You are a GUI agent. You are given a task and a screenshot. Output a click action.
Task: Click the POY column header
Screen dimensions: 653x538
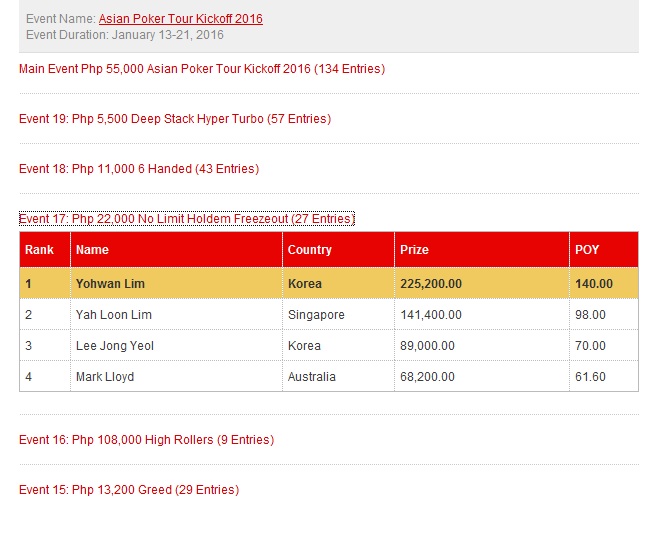(587, 250)
